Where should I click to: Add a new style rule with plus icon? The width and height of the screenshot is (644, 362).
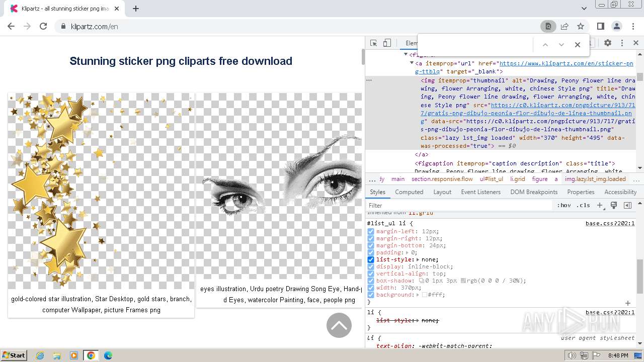(x=600, y=206)
